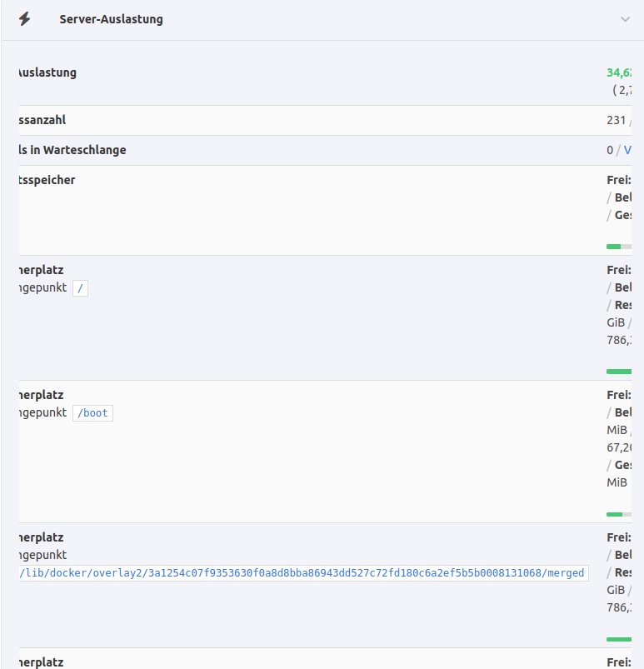Collapse the Server-Auslastung panel via the chevron
Image resolution: width=644 pixels, height=669 pixels.
625,20
